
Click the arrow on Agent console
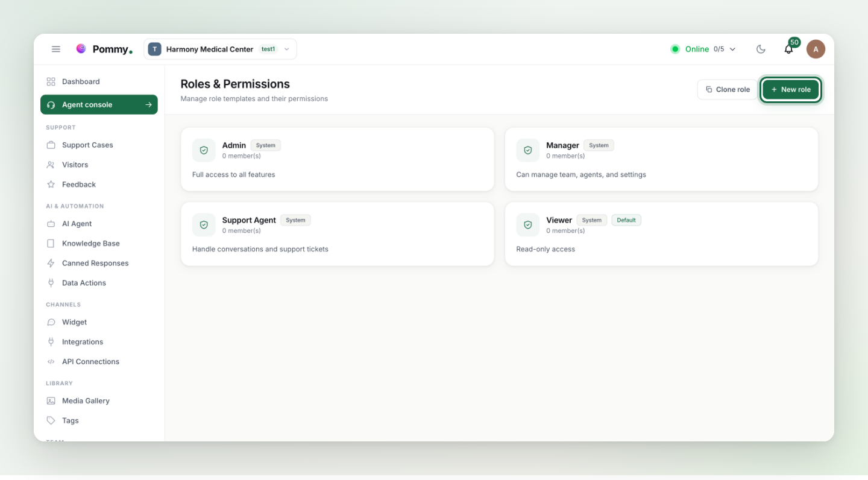pyautogui.click(x=148, y=104)
